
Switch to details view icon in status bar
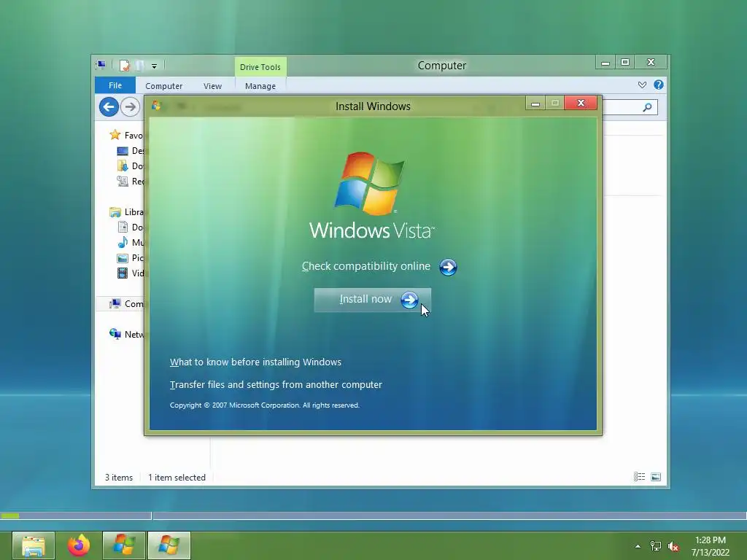[x=639, y=477]
